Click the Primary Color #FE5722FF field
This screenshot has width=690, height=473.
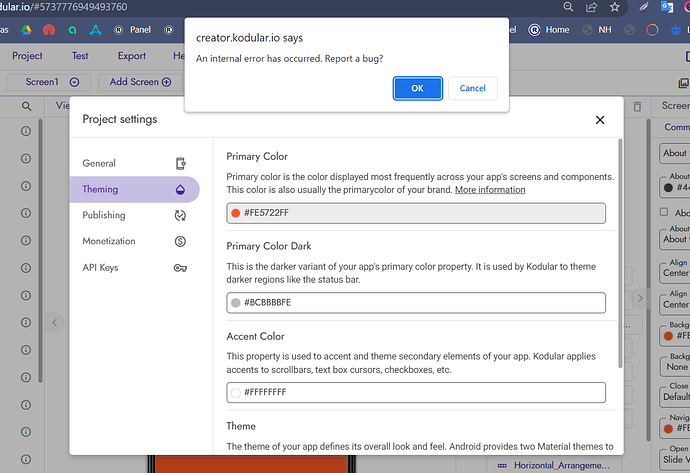pyautogui.click(x=416, y=213)
